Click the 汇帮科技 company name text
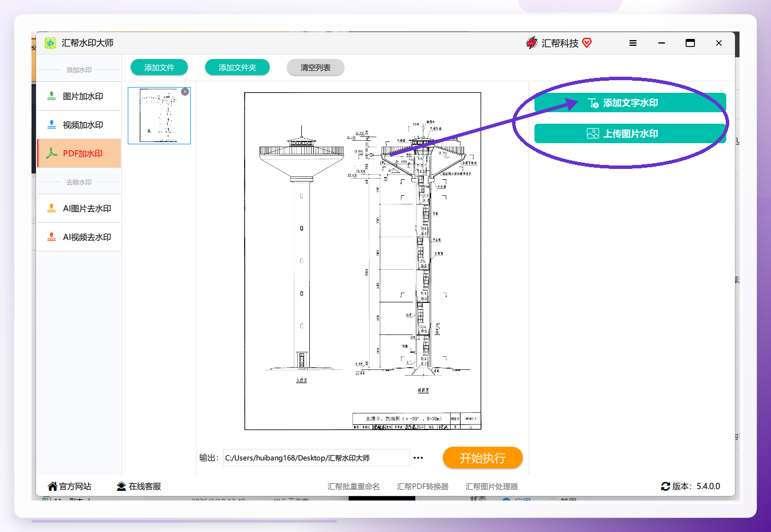This screenshot has width=771, height=532. [x=560, y=43]
